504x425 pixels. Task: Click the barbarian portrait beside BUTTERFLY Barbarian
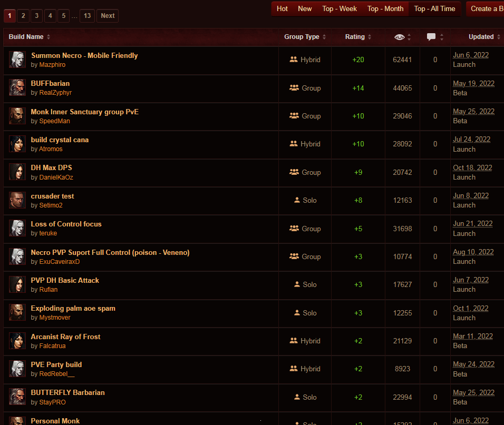(x=17, y=397)
